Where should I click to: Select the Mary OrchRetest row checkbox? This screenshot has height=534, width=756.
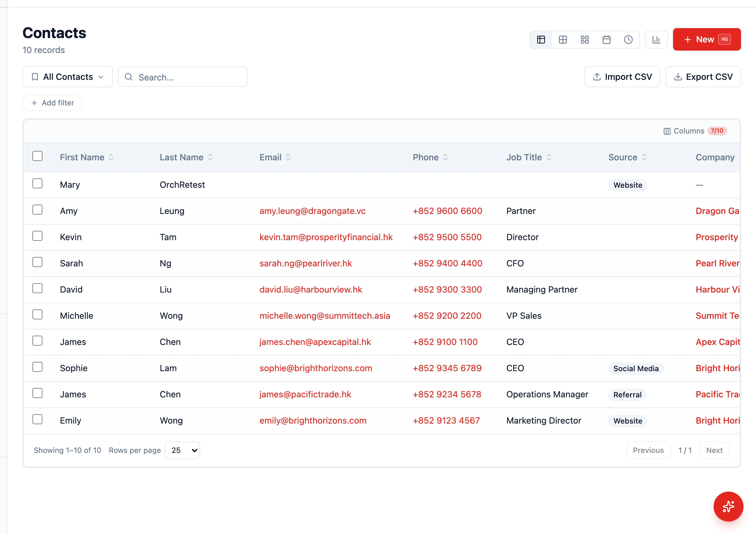[x=37, y=183]
